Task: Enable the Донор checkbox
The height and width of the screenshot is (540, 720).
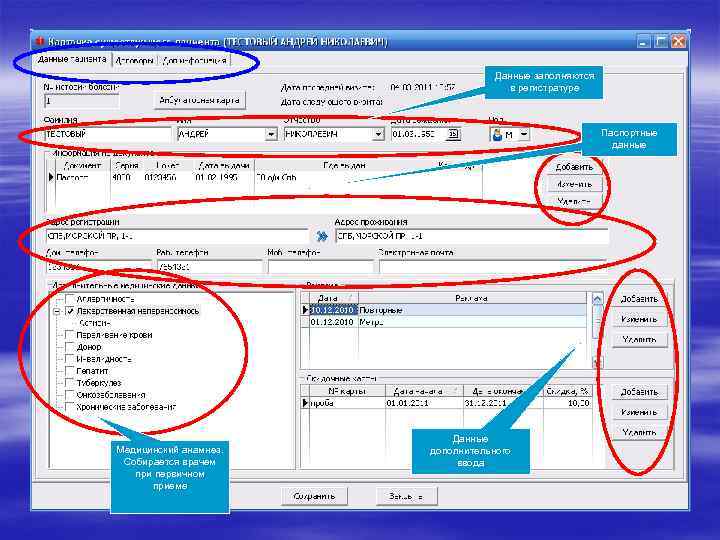Action: point(70,347)
